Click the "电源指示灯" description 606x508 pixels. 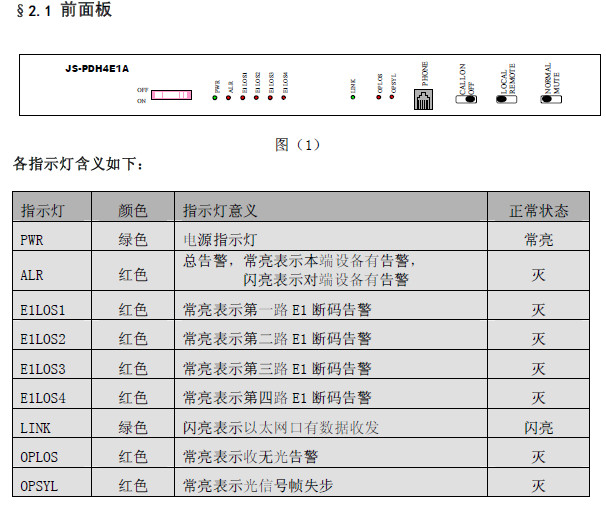click(x=220, y=240)
